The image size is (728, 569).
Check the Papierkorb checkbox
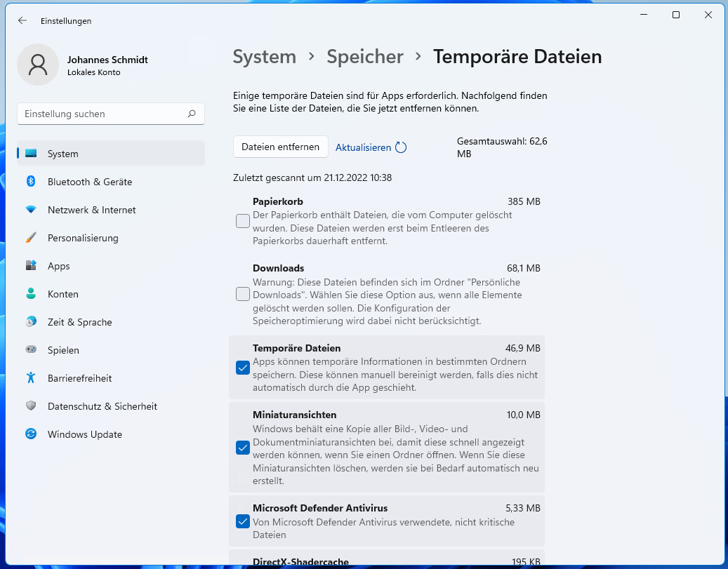click(x=243, y=221)
